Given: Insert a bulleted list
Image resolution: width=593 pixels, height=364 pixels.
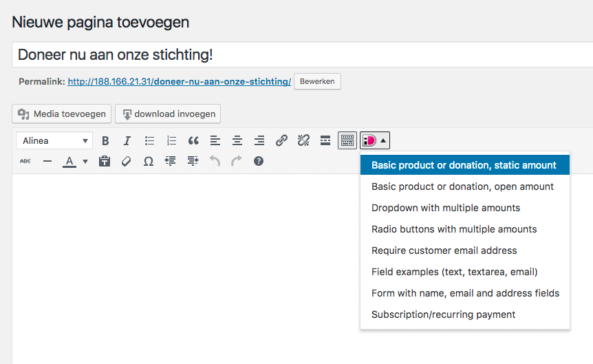Looking at the screenshot, I should (x=149, y=141).
